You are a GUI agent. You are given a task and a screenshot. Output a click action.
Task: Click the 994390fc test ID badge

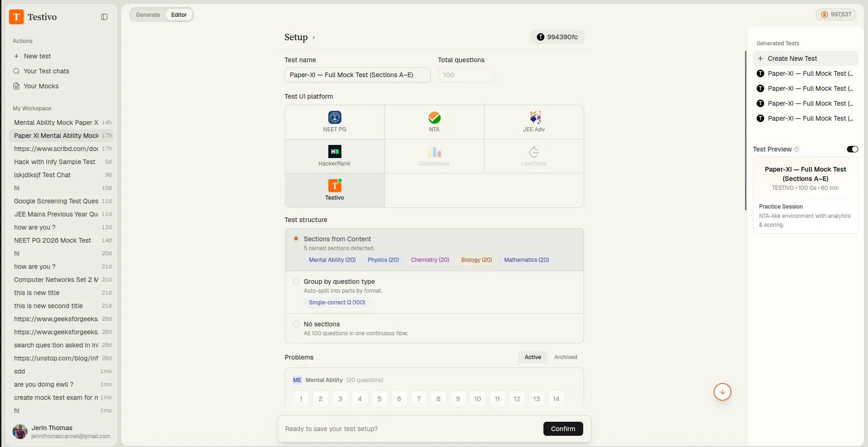point(557,37)
